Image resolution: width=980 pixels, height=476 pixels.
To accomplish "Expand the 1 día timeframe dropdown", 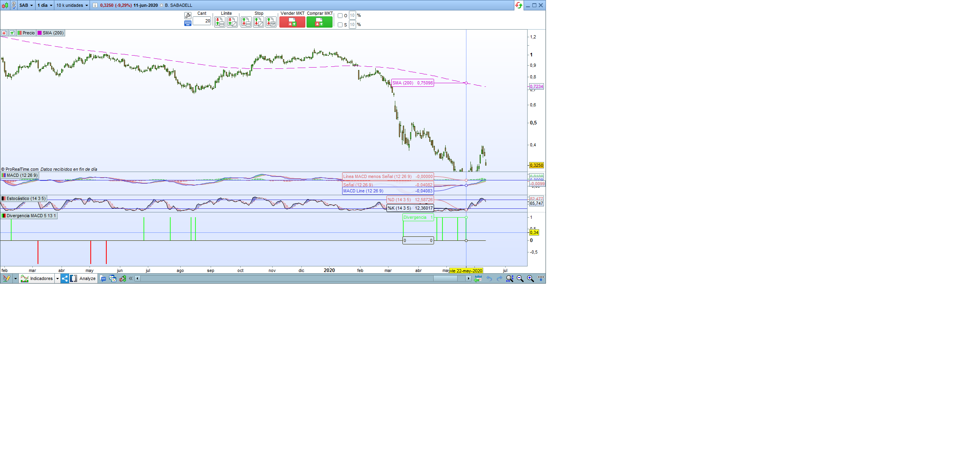I will pos(45,5).
